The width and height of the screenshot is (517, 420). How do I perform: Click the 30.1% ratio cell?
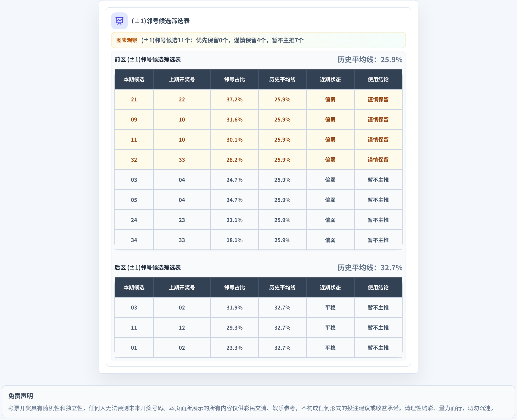click(234, 140)
